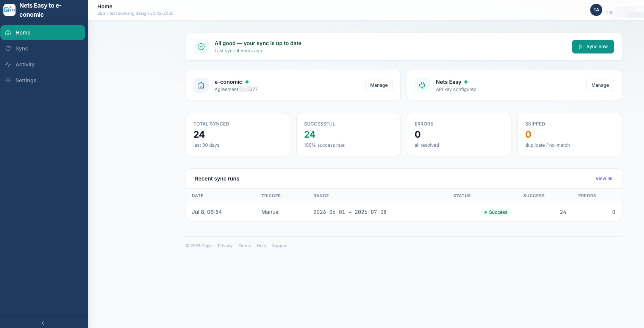The image size is (644, 328).
Task: Open Settings from the sidebar
Action: (x=43, y=80)
